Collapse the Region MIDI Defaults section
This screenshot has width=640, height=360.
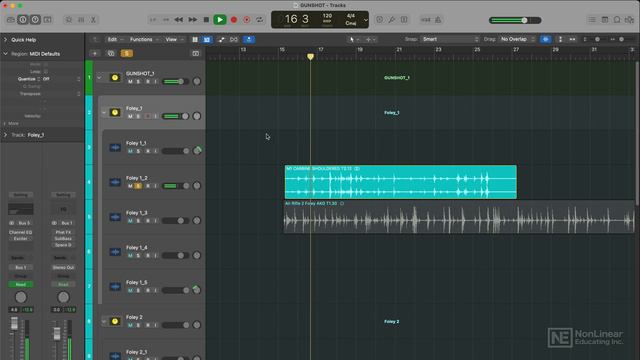[x=5, y=53]
